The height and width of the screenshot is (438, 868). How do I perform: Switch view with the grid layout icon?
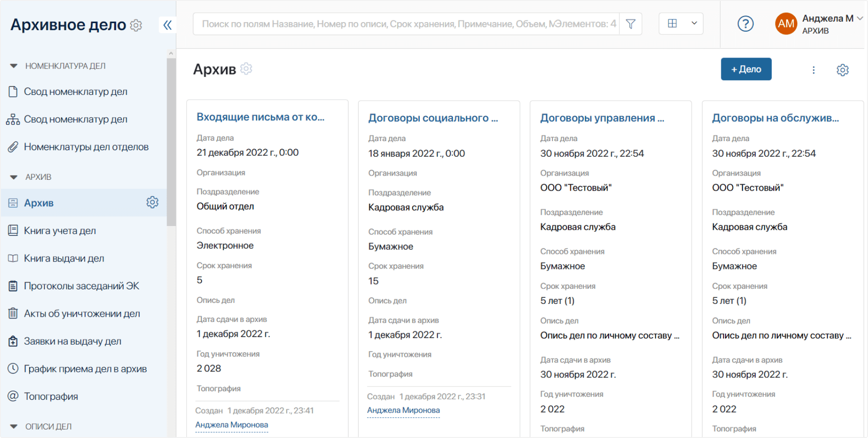pyautogui.click(x=673, y=24)
